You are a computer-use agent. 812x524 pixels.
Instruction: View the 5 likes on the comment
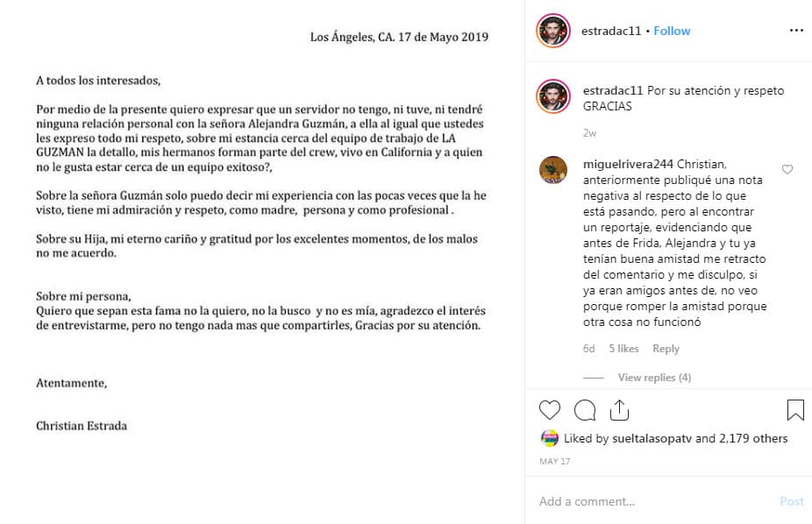(623, 348)
